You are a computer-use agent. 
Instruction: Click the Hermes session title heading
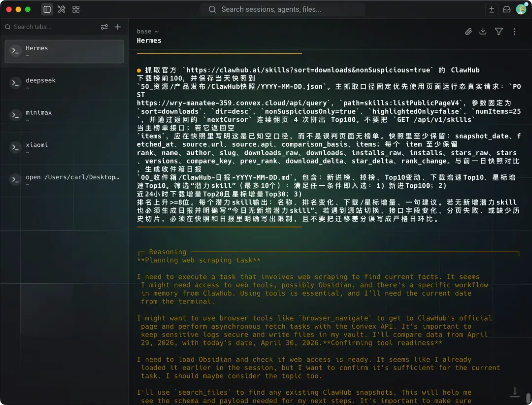pos(149,40)
